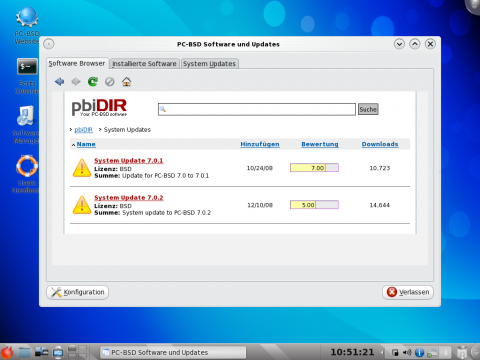The width and height of the screenshot is (480, 360).
Task: Open Software Manager desktop icon
Action: click(x=26, y=125)
